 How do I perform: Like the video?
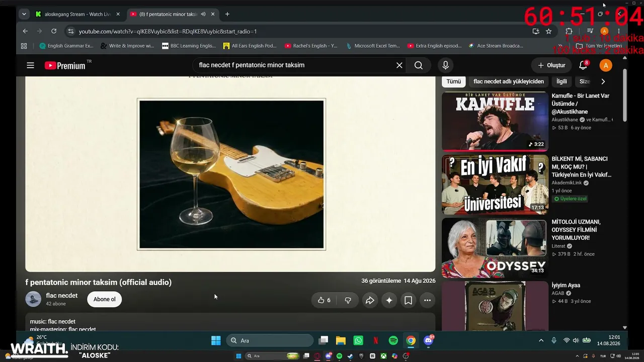pos(324,300)
